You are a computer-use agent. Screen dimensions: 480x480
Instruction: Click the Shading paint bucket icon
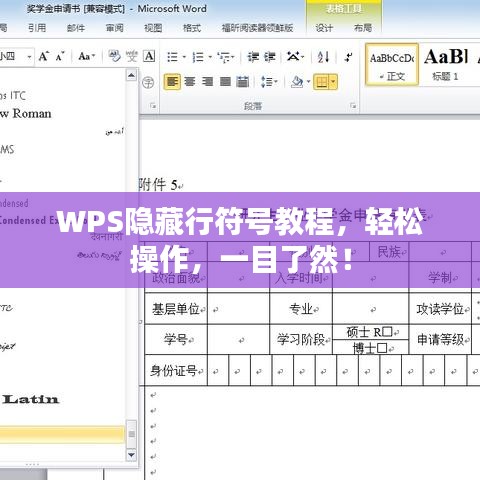[297, 82]
